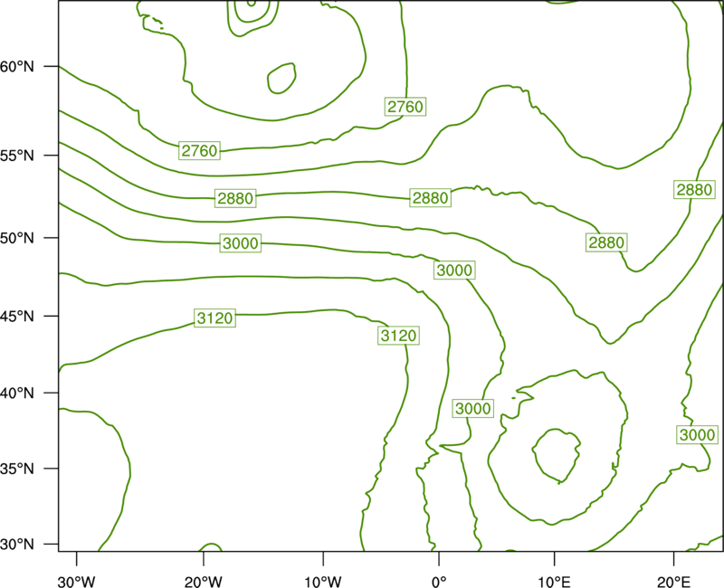Image resolution: width=724 pixels, height=588 pixels.
Task: Pick the 35°N latitude axis label
Action: pos(17,469)
